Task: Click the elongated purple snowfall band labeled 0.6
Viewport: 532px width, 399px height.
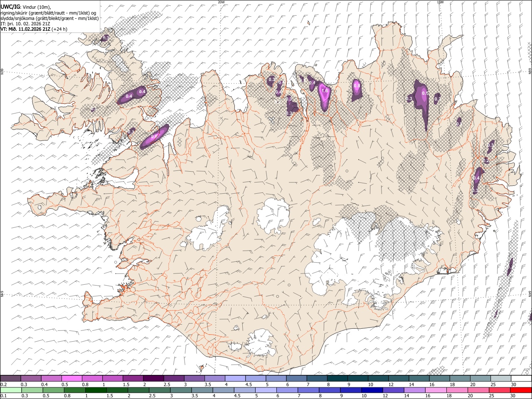Action: coord(155,136)
